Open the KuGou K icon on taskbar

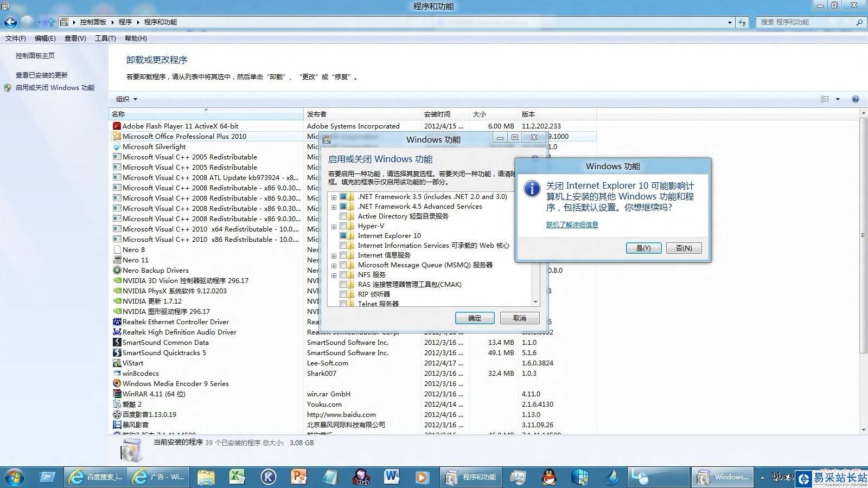(268, 477)
